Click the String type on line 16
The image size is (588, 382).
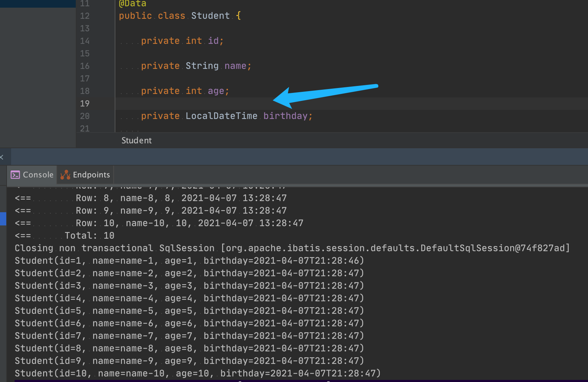(x=202, y=66)
